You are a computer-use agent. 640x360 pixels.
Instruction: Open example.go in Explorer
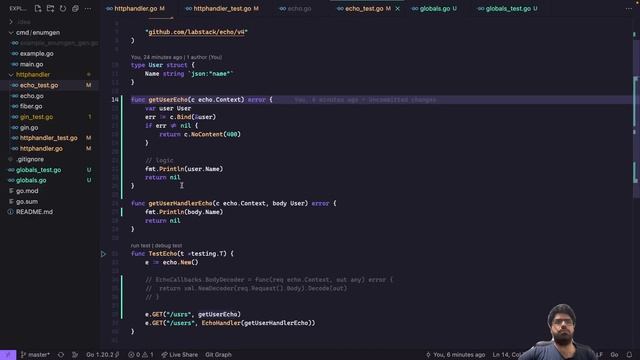[36, 53]
